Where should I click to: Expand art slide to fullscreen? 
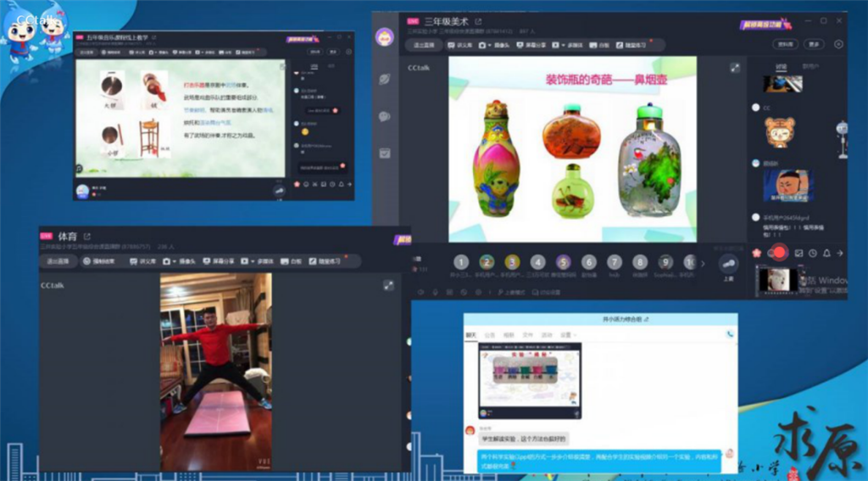click(x=735, y=68)
